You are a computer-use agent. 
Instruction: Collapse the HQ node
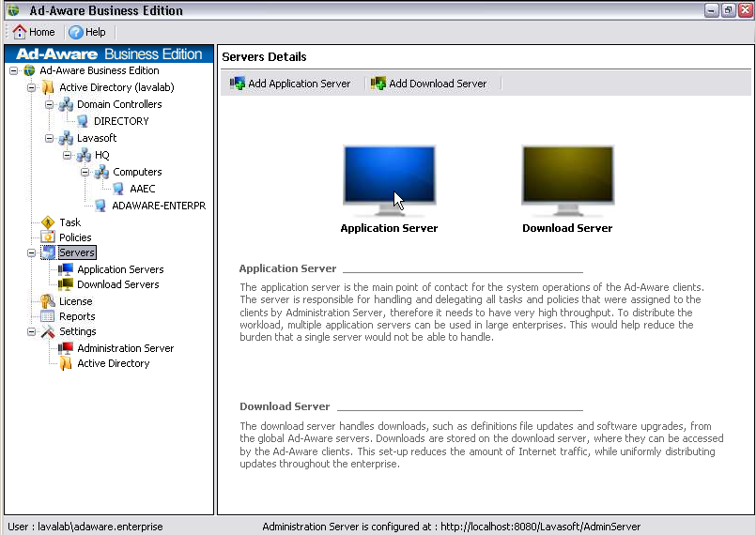[x=67, y=155]
